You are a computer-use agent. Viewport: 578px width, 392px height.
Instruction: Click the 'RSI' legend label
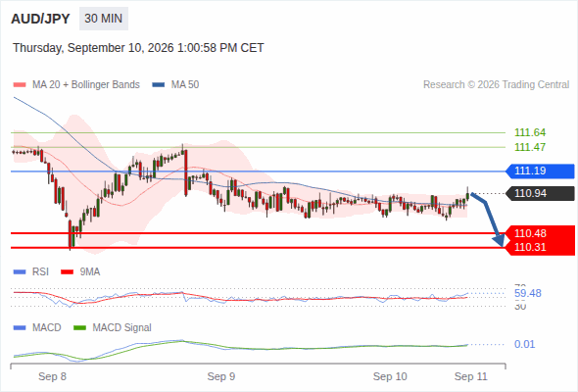(x=40, y=272)
